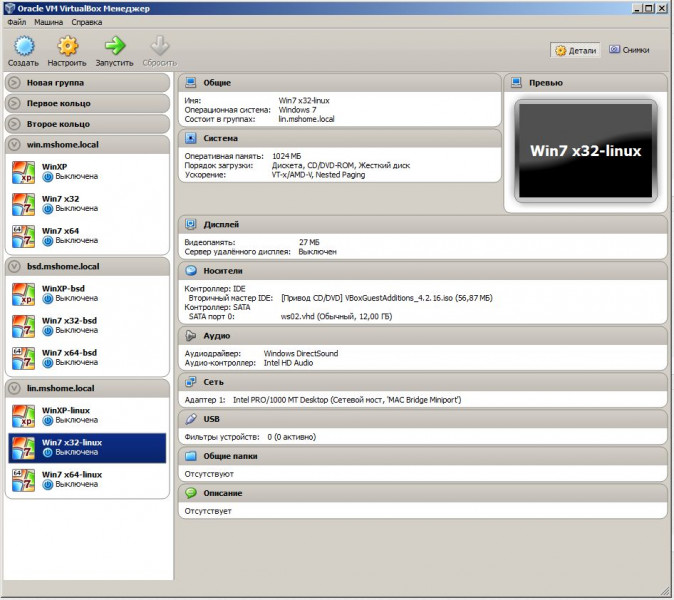Click the Intel HD Audio controller value
Viewport: 674px width, 600px height.
[288, 363]
